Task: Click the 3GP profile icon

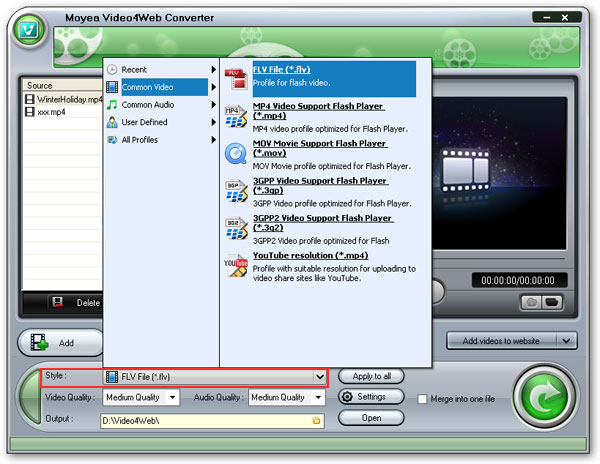Action: [236, 191]
